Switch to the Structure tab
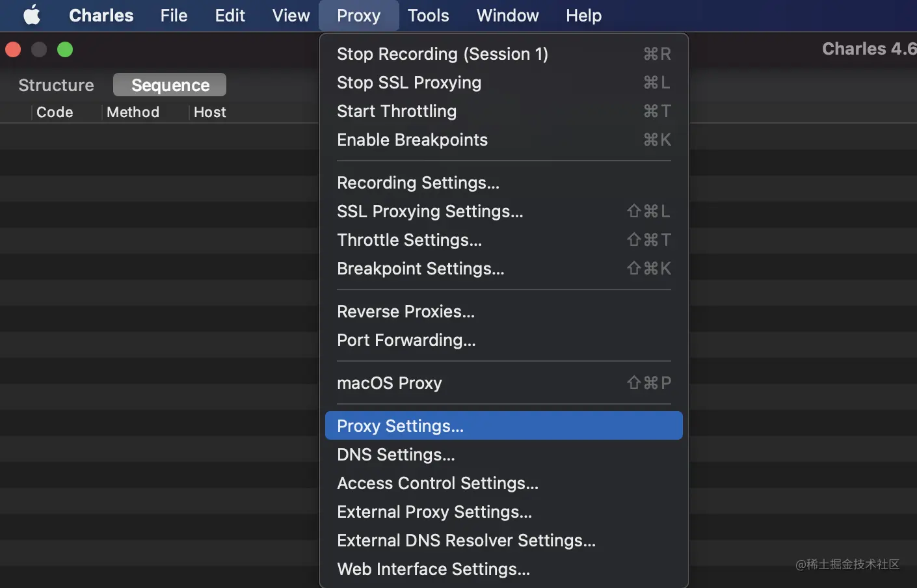Screen dimensions: 917x588 click(56, 85)
